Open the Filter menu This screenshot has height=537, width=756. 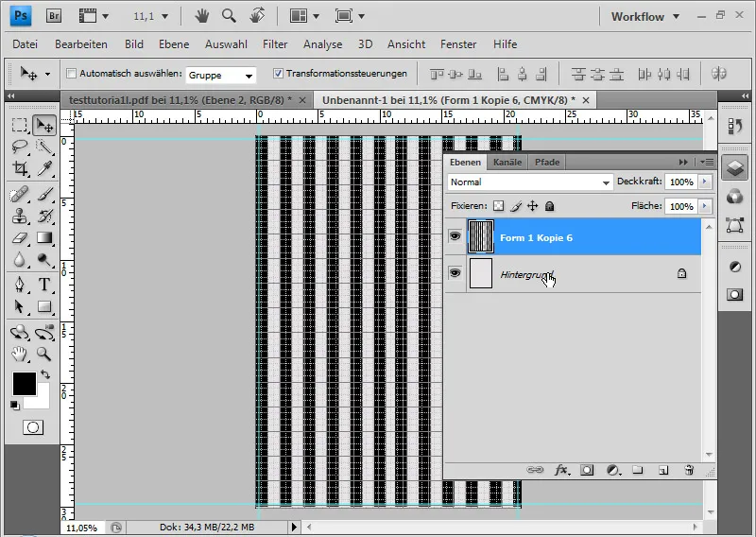(275, 44)
